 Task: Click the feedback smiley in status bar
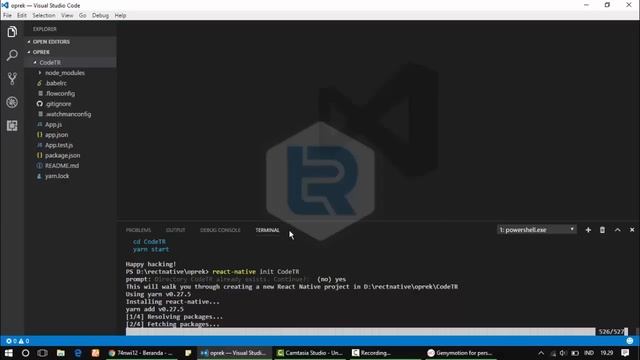(x=630, y=341)
